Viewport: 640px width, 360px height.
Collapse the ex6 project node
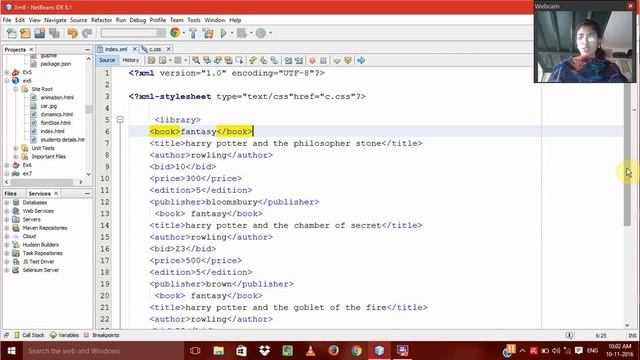pyautogui.click(x=7, y=81)
